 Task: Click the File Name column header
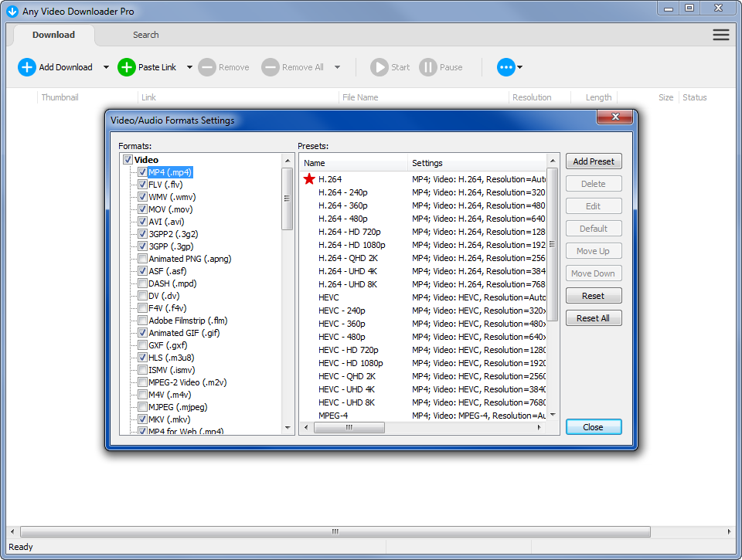424,97
